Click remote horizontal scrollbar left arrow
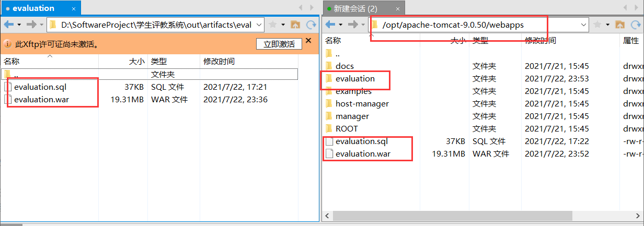644x226 pixels. 327,216
